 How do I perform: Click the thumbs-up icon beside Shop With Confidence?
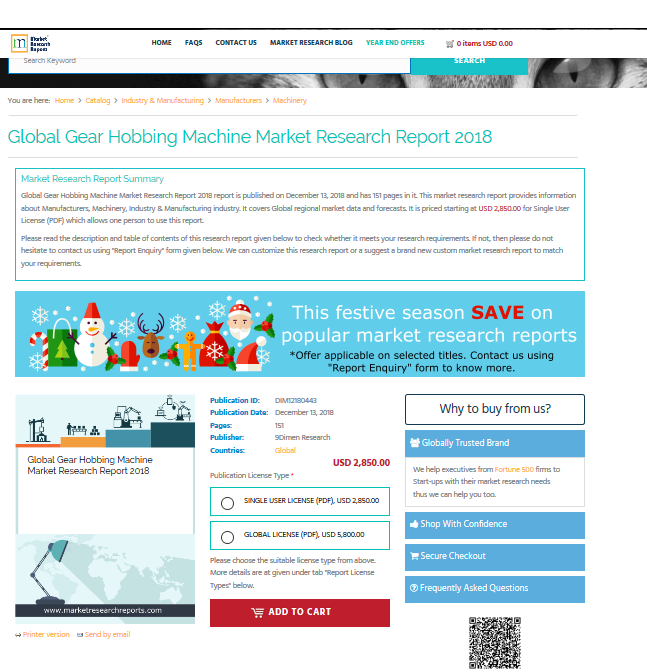point(414,524)
